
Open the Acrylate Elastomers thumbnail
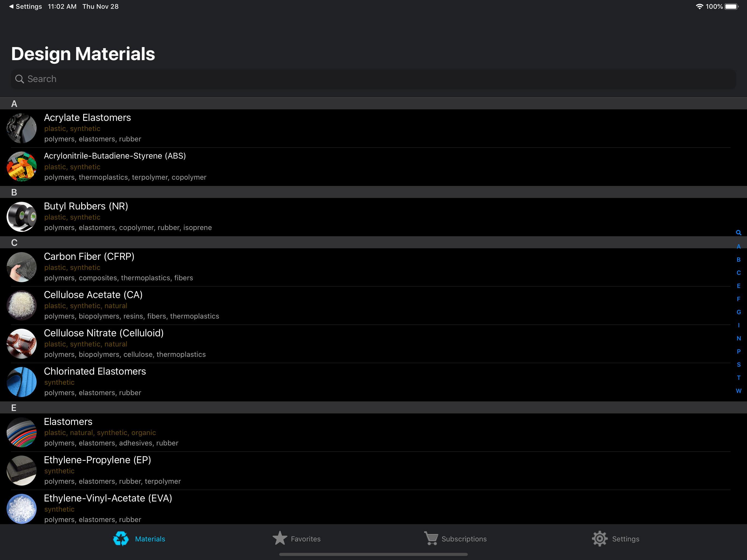click(x=22, y=128)
